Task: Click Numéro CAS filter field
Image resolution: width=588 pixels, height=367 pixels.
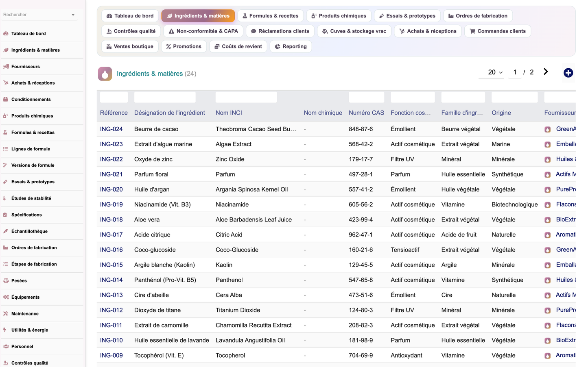Action: (366, 97)
